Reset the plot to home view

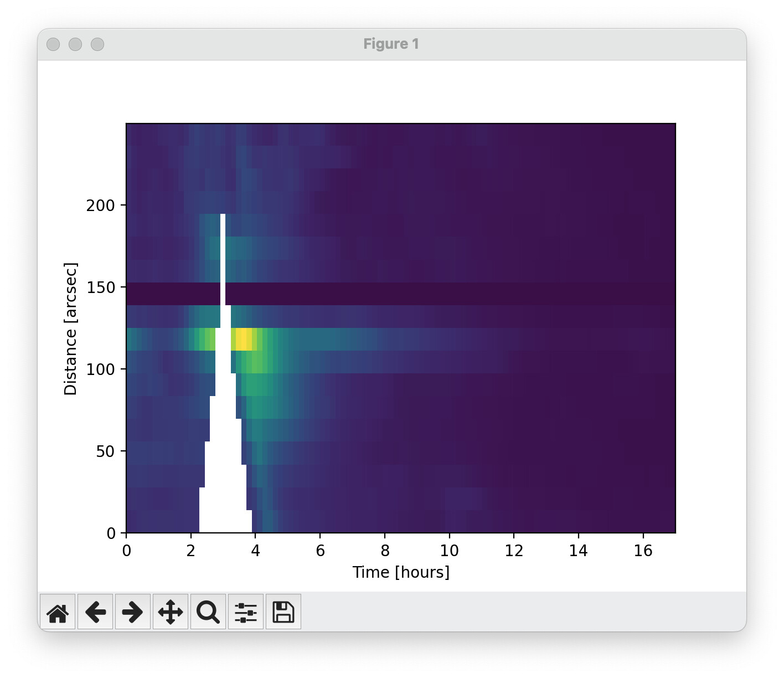click(x=58, y=612)
